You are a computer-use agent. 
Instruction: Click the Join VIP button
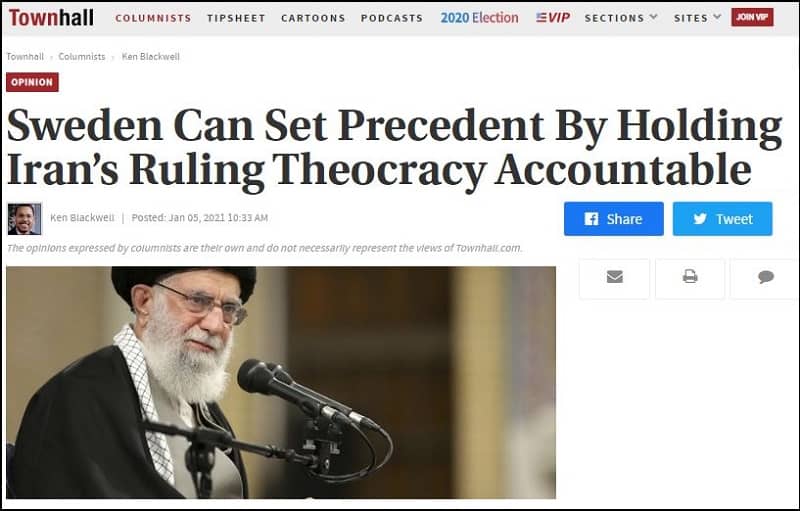(x=752, y=17)
